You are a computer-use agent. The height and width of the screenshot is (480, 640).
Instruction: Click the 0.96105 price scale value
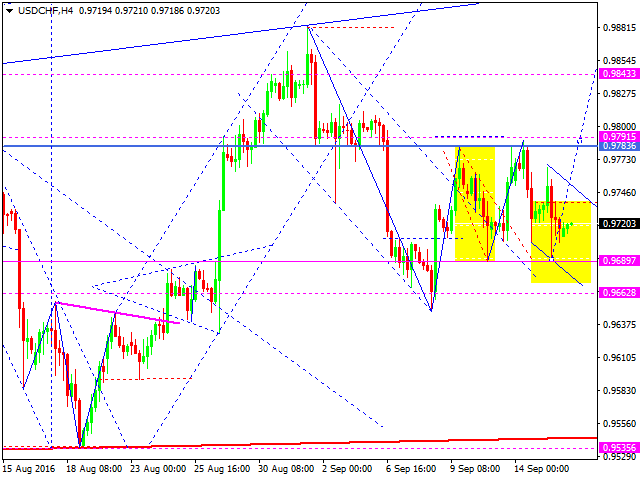[x=619, y=358]
